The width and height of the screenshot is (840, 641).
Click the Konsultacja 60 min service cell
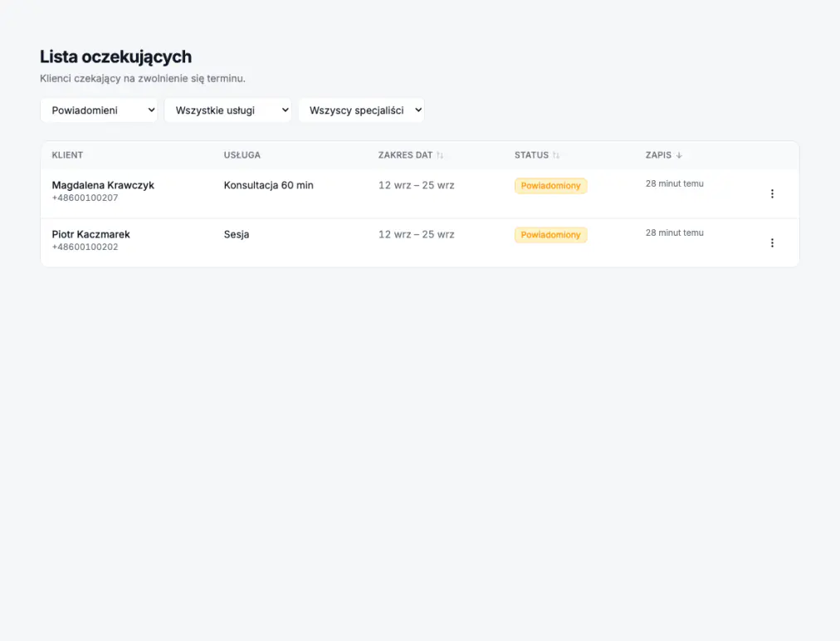coord(268,185)
